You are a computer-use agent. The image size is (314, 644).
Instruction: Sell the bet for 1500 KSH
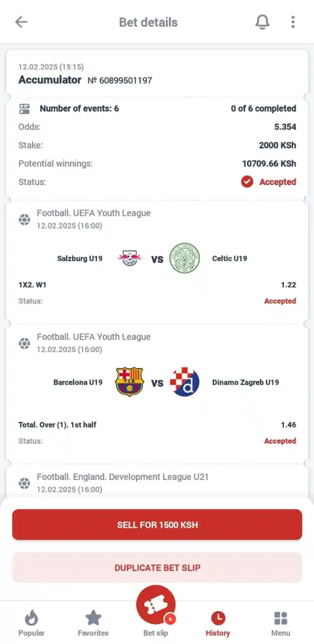[157, 525]
